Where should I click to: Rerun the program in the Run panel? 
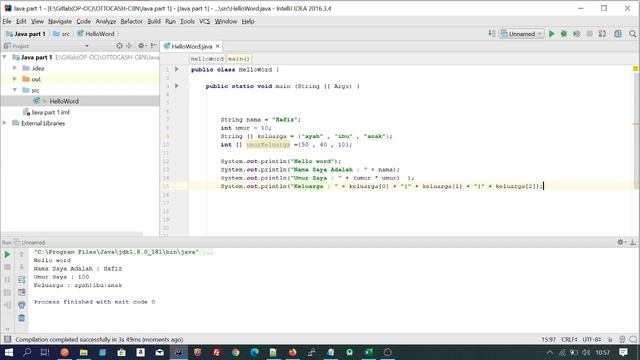tap(7, 254)
